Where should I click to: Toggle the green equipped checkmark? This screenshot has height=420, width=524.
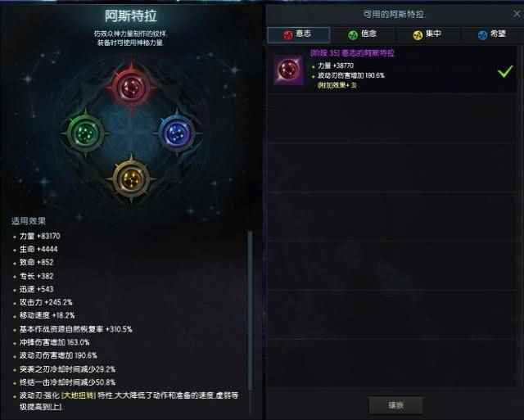(505, 71)
